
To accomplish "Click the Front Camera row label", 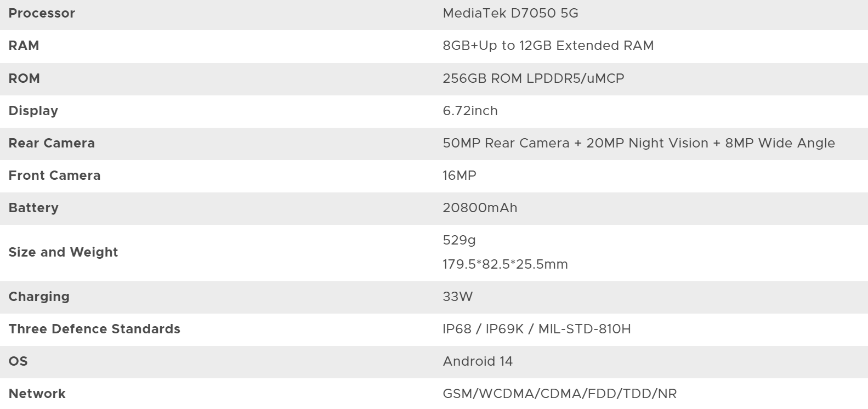I will 54,175.
